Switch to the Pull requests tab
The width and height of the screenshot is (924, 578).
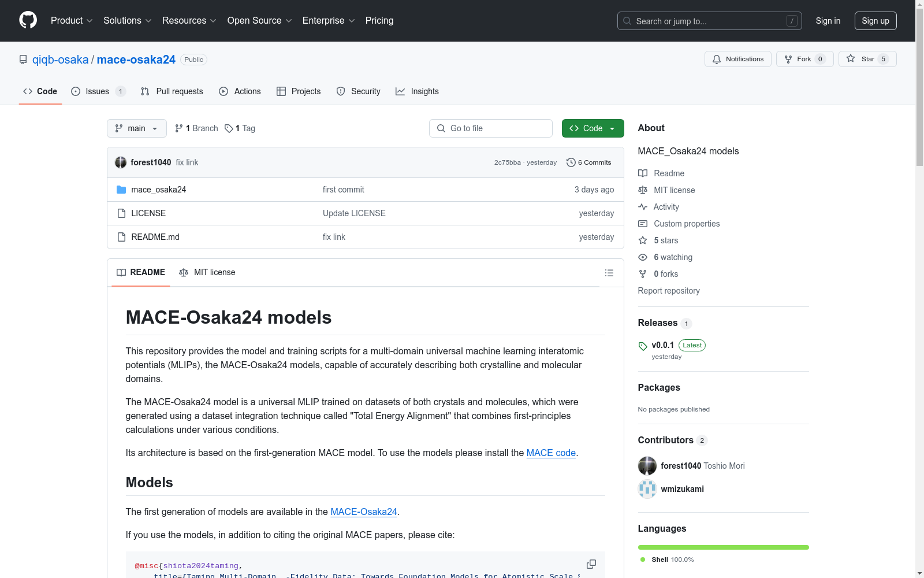pyautogui.click(x=172, y=91)
